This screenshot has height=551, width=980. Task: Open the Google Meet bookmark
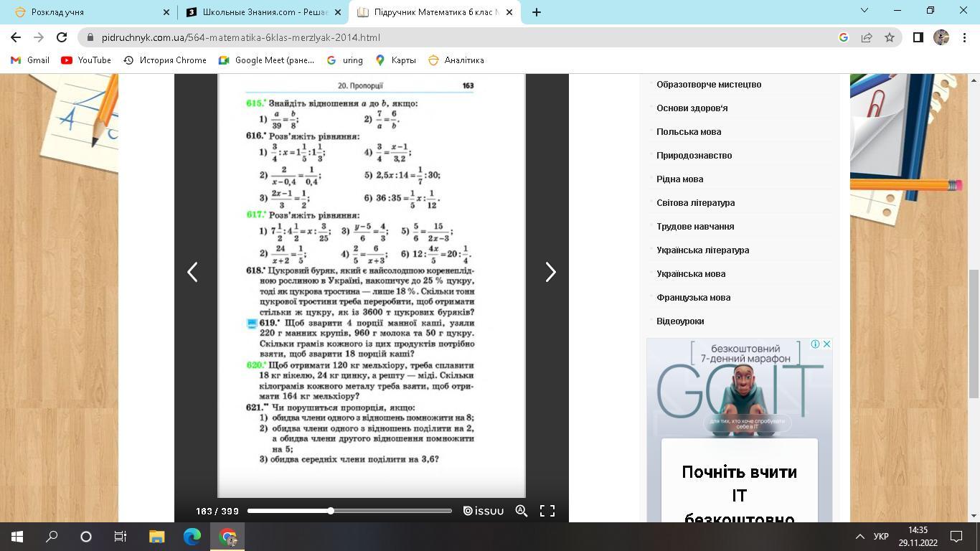[x=267, y=60]
